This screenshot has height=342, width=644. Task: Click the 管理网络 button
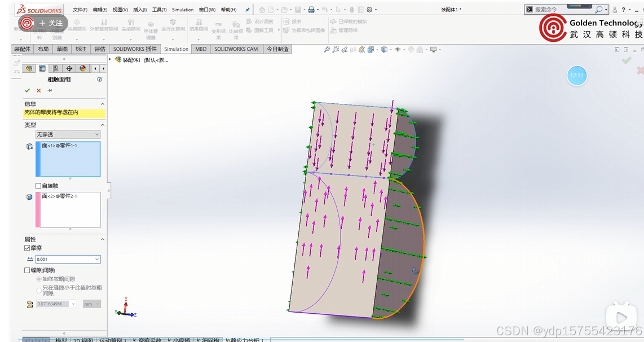point(344,30)
